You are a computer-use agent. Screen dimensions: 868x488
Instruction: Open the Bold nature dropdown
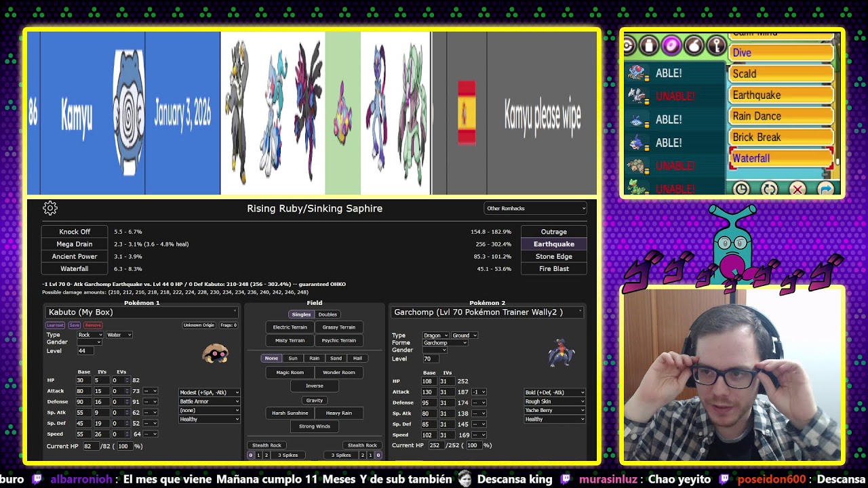pyautogui.click(x=555, y=392)
